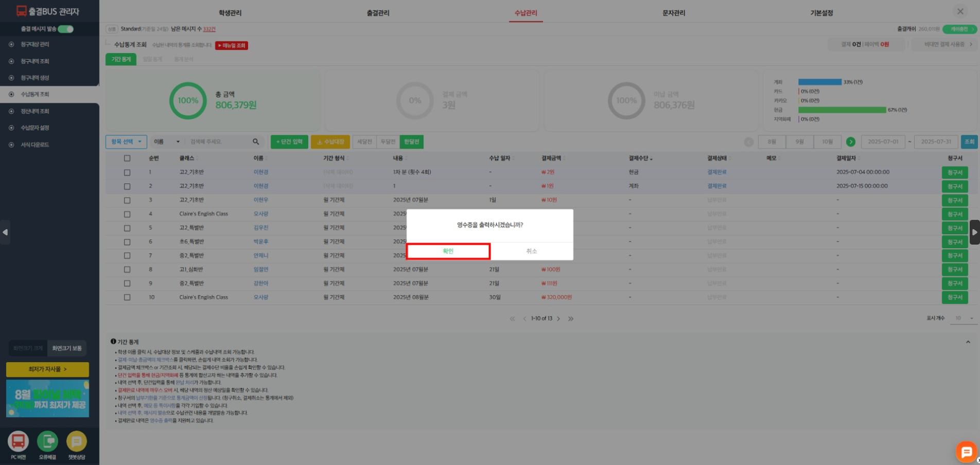Switch to the 학생관리 tab
Image resolution: width=980 pixels, height=465 pixels.
click(x=230, y=13)
